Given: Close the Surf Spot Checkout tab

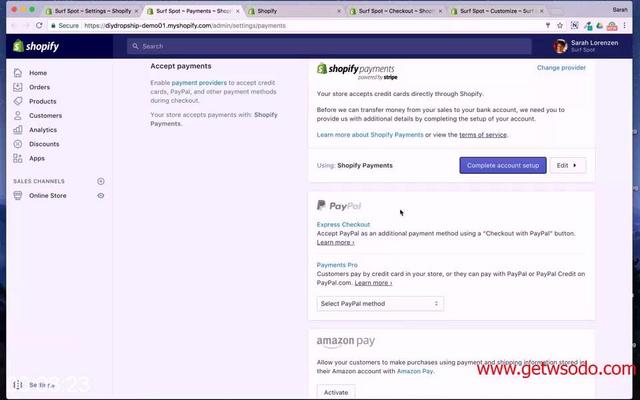Looking at the screenshot, I should (440, 11).
